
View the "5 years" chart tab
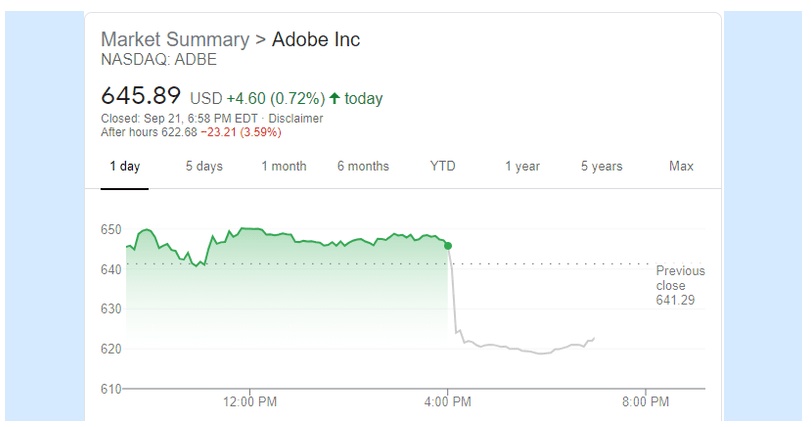click(601, 166)
